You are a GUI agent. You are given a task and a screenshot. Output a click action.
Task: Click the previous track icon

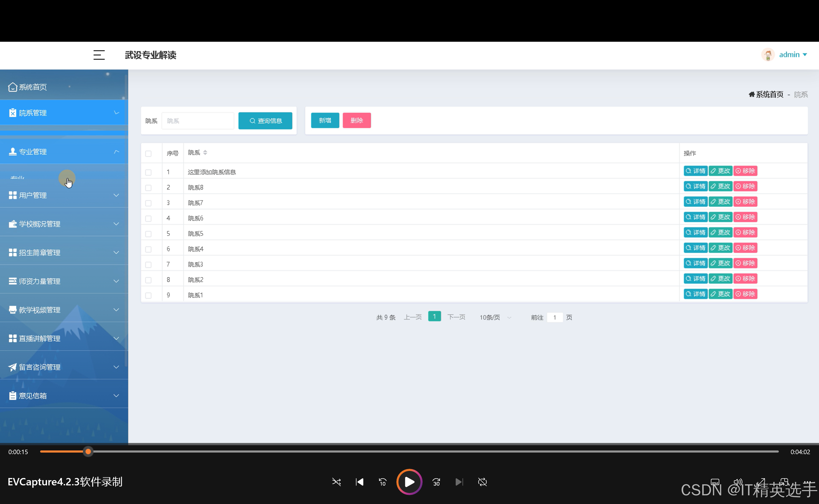pyautogui.click(x=359, y=482)
